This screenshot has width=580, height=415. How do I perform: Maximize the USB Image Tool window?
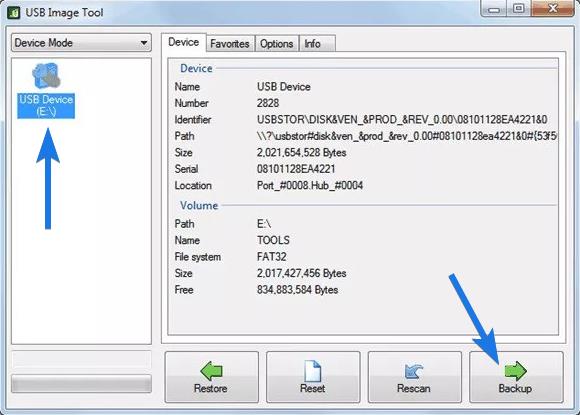tap(519, 9)
